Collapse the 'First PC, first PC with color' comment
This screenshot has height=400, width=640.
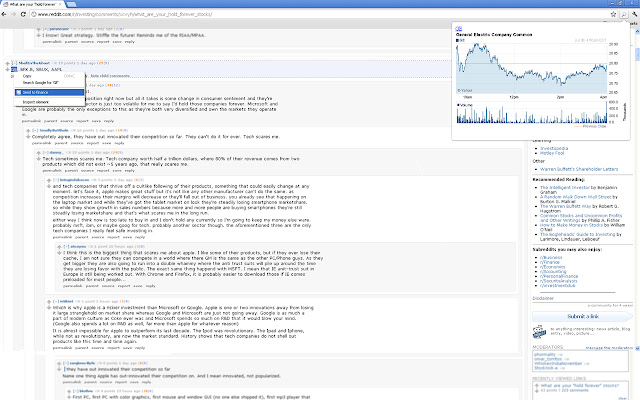(x=76, y=391)
